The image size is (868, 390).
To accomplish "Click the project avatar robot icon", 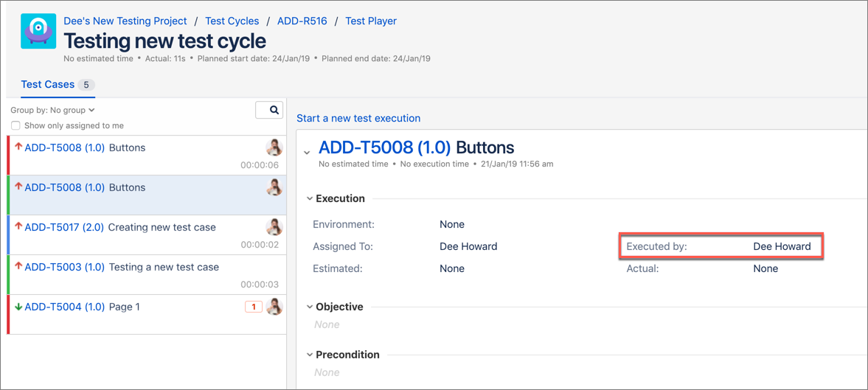I will tap(38, 32).
